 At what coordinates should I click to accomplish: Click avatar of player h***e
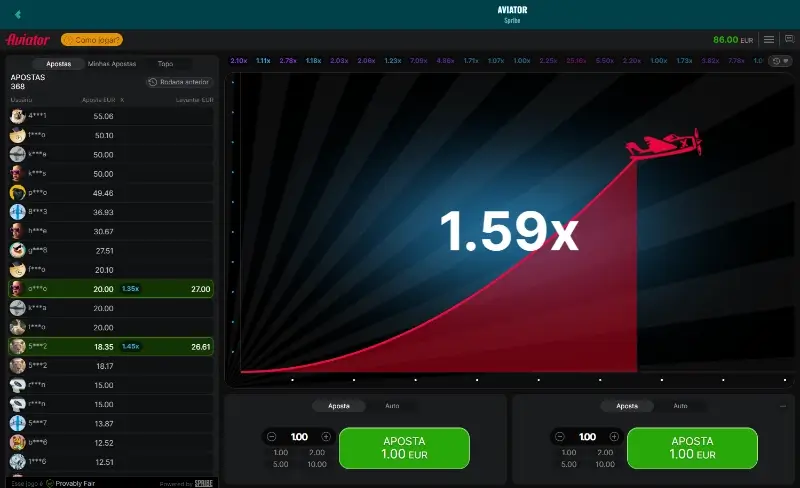coord(18,231)
